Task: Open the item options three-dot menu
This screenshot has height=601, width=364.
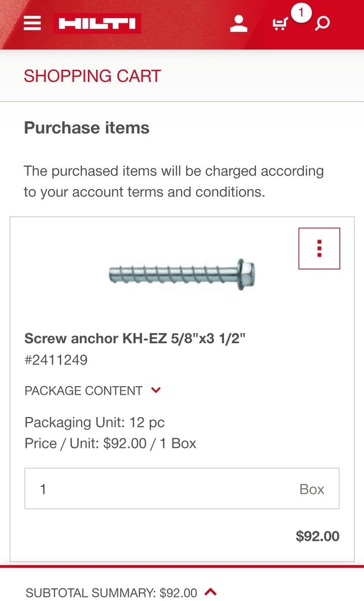Action: pyautogui.click(x=319, y=248)
